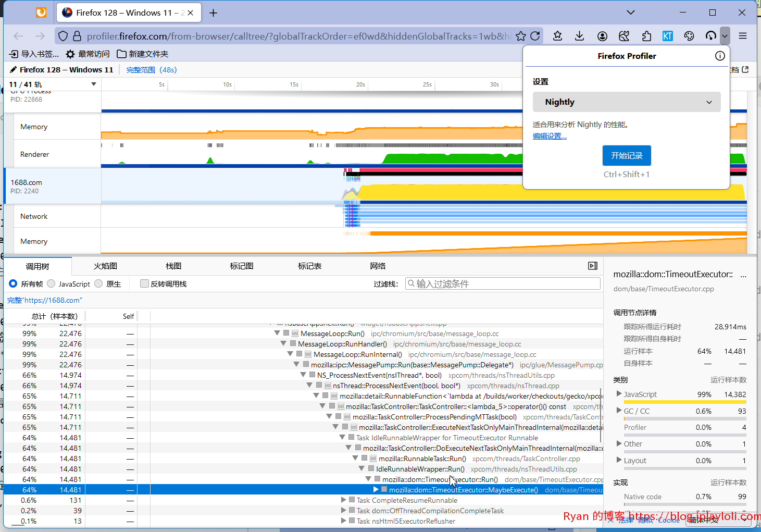
Task: Select the 所有帧 radio button
Action: 13,283
